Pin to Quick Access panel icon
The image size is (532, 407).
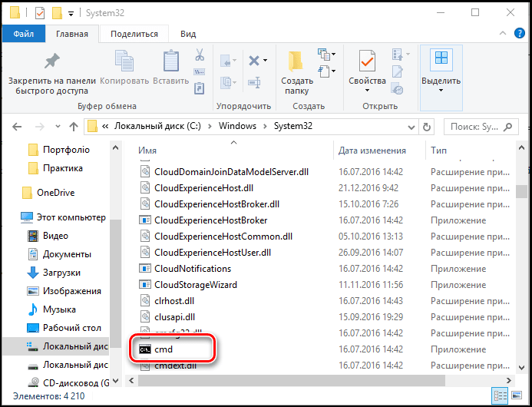coord(52,61)
